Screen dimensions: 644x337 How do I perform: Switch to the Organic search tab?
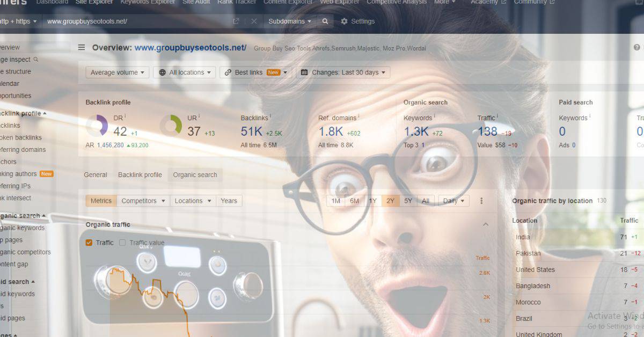[195, 175]
